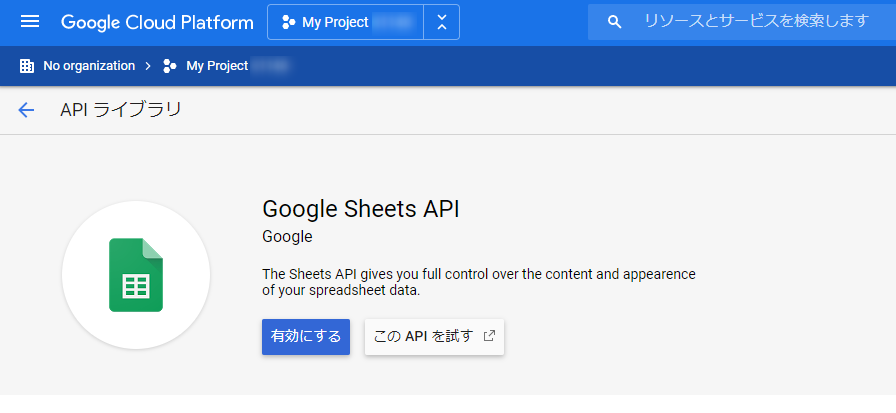The width and height of the screenshot is (896, 413).
Task: Click the project hexagon icon in the selector
Action: [288, 22]
